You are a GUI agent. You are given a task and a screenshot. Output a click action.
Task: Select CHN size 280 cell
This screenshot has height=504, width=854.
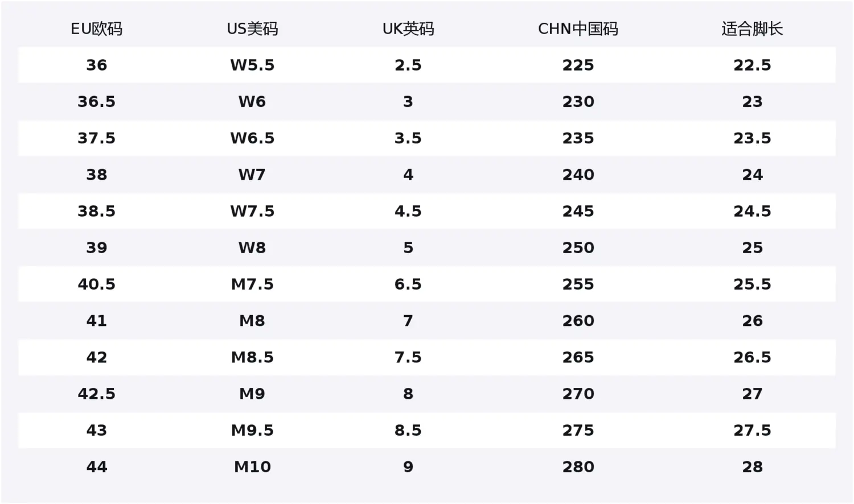pos(578,466)
